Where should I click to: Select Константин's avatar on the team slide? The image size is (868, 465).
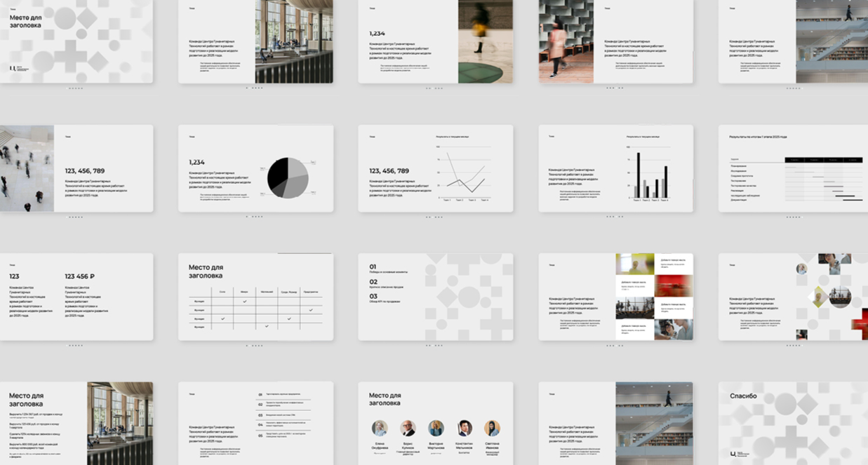coord(464,428)
